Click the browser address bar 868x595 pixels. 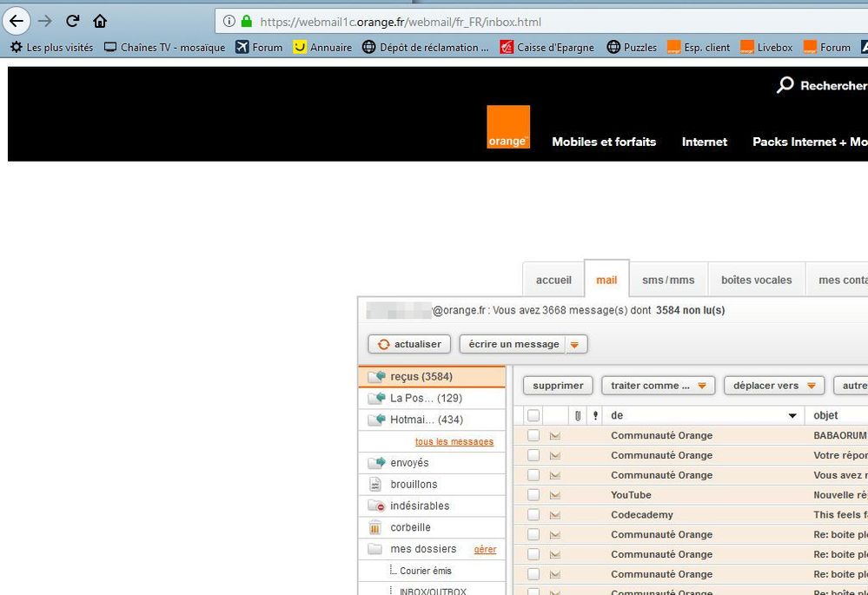(521, 21)
